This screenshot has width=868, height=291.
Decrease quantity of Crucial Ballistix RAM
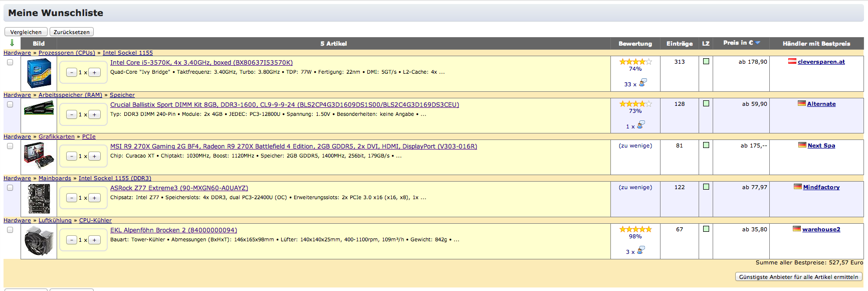point(72,114)
